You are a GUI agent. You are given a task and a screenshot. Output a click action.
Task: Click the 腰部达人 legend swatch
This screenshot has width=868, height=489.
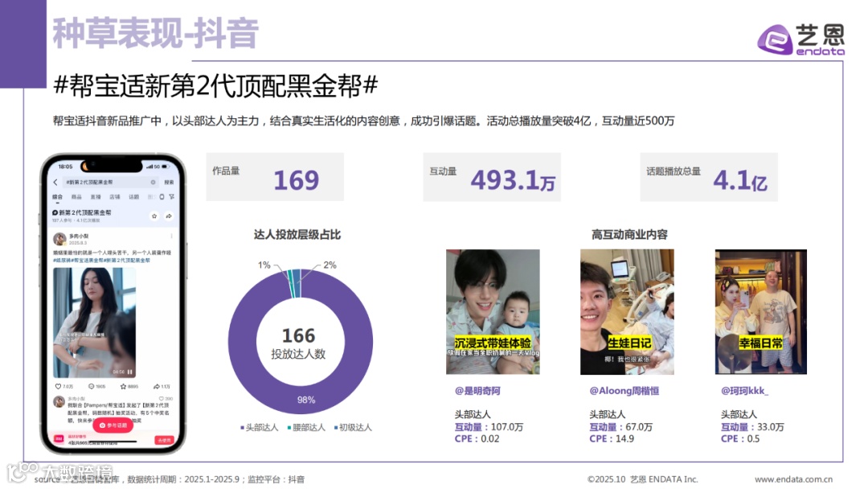(289, 428)
